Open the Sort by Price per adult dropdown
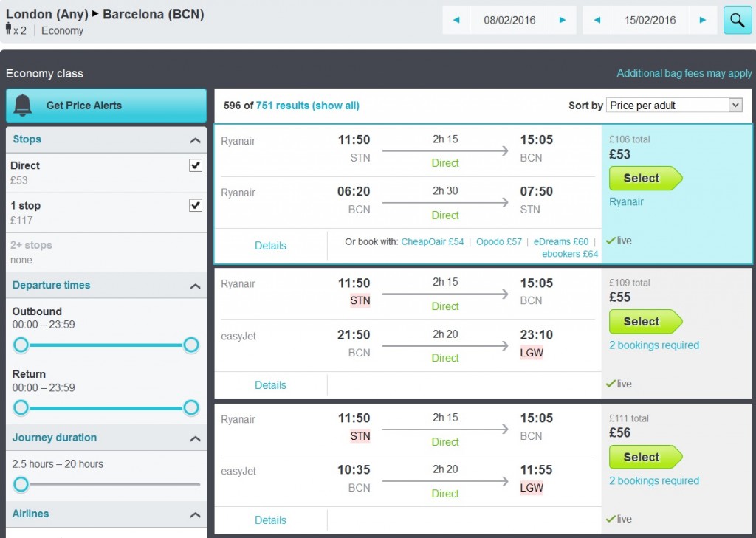This screenshot has width=756, height=538. tap(674, 105)
